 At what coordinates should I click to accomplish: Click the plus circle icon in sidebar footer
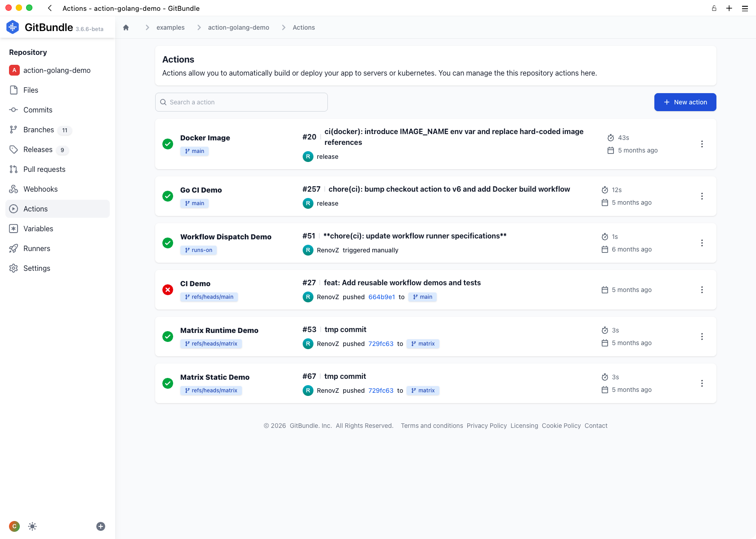101,526
